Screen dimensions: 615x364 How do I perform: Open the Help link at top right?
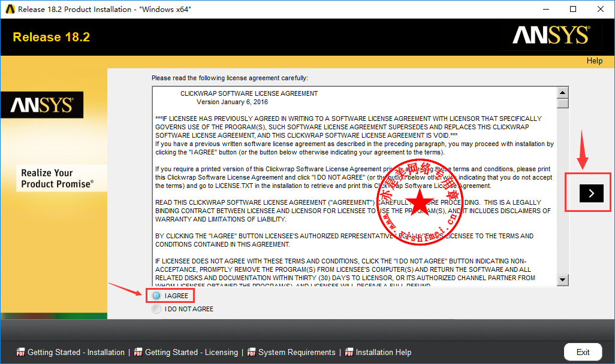coord(594,60)
